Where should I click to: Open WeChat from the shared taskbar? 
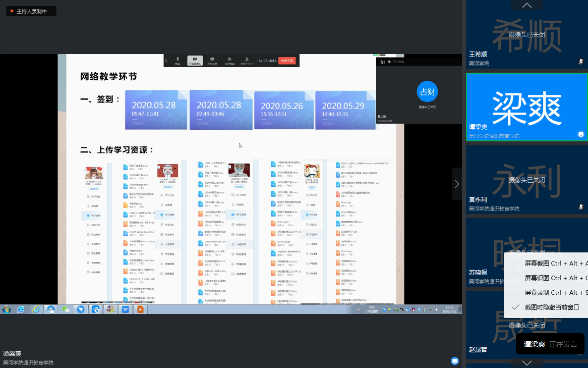(66, 309)
